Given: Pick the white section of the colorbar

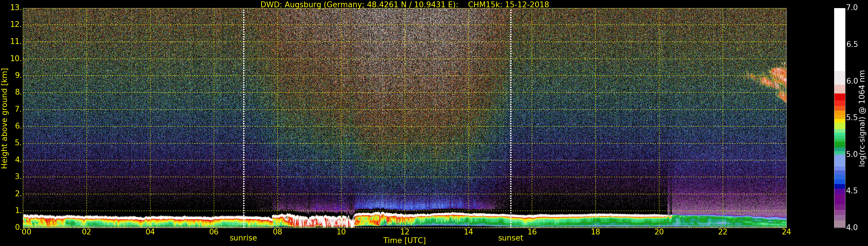Looking at the screenshot, I should (839, 37).
